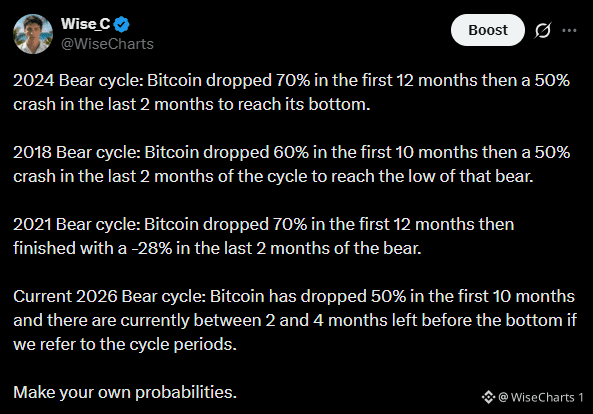Click the 'Make your own probabilities.' line
Viewport: 593px width, 414px height.
(125, 392)
